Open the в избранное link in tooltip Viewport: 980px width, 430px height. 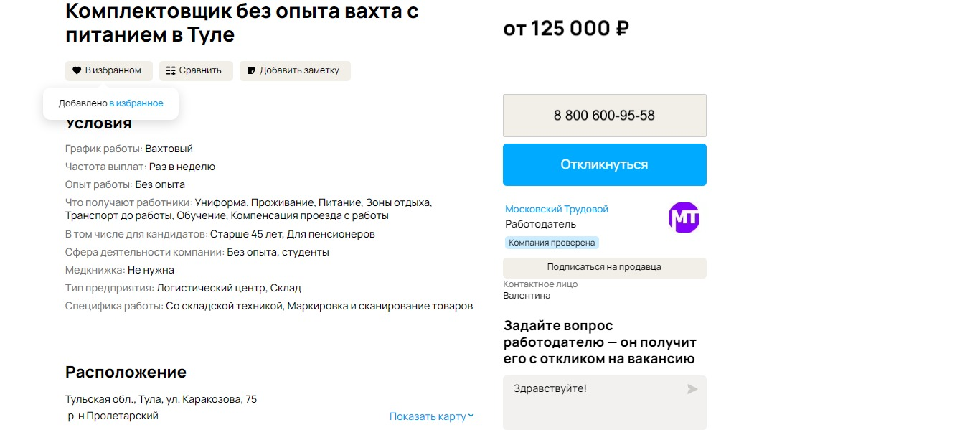(x=136, y=103)
